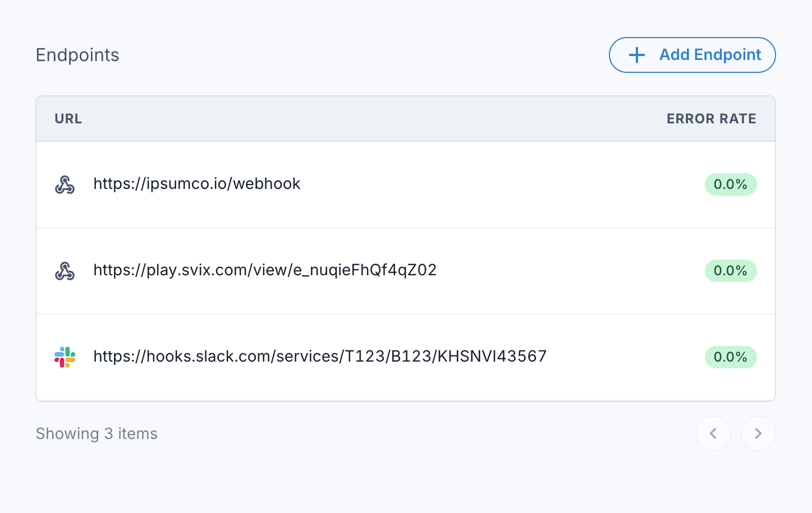This screenshot has height=513, width=812.
Task: Click the 'Showing 3 items' text
Action: (97, 434)
